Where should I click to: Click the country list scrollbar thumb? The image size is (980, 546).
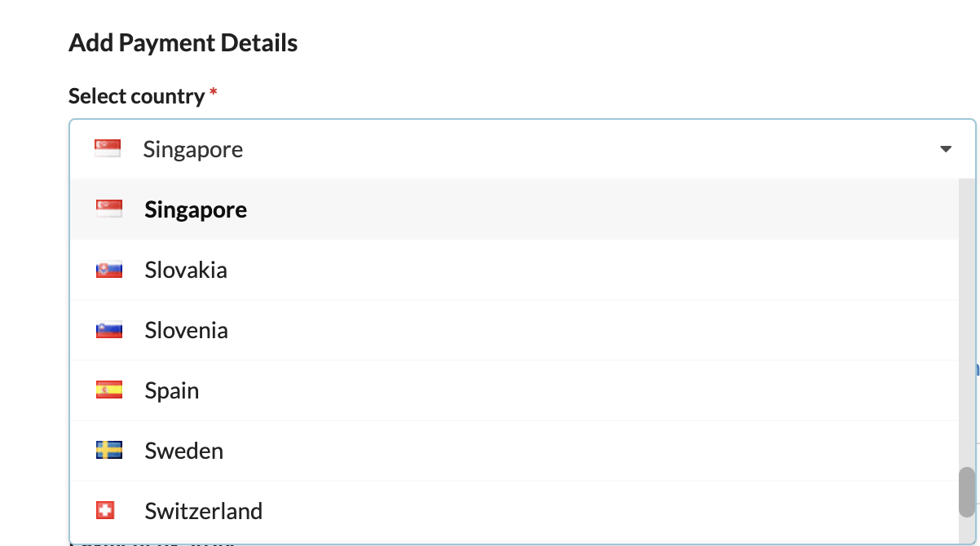click(x=967, y=492)
